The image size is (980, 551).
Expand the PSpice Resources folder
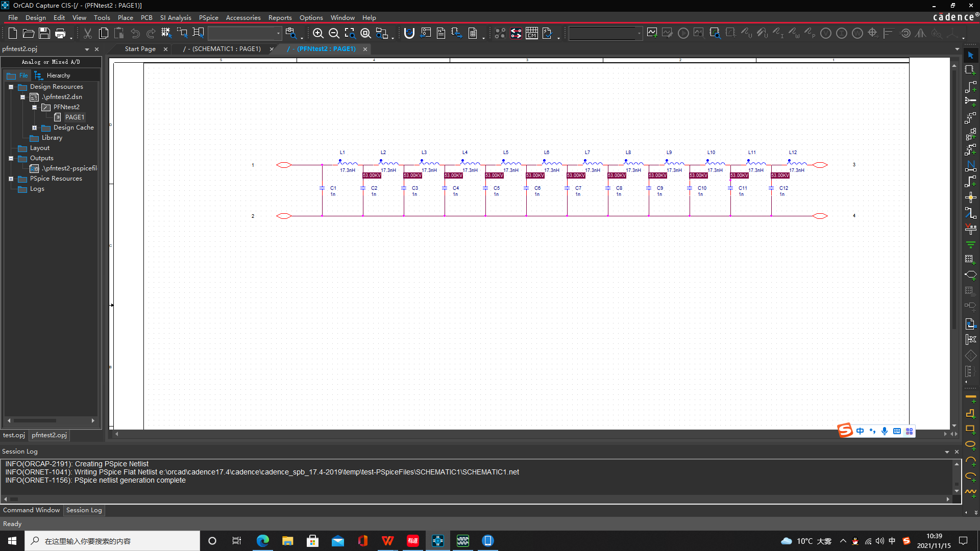[x=11, y=179]
